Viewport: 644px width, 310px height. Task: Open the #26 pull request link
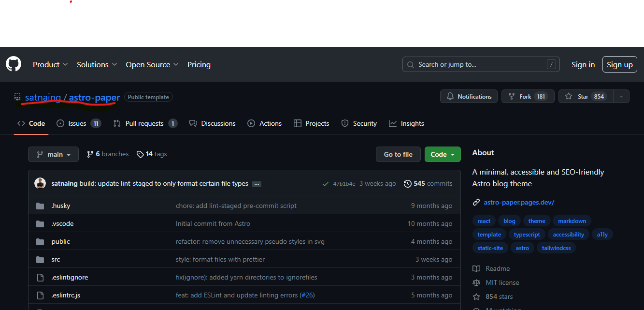pos(307,295)
